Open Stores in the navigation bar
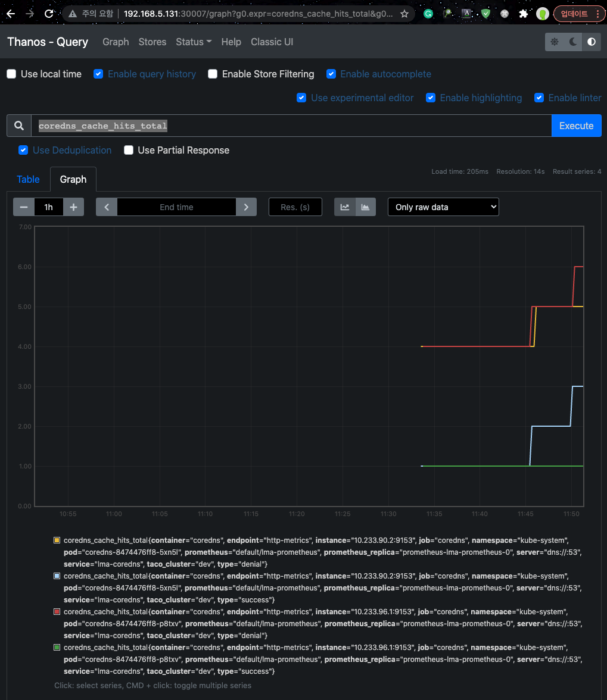This screenshot has height=700, width=607. click(152, 42)
